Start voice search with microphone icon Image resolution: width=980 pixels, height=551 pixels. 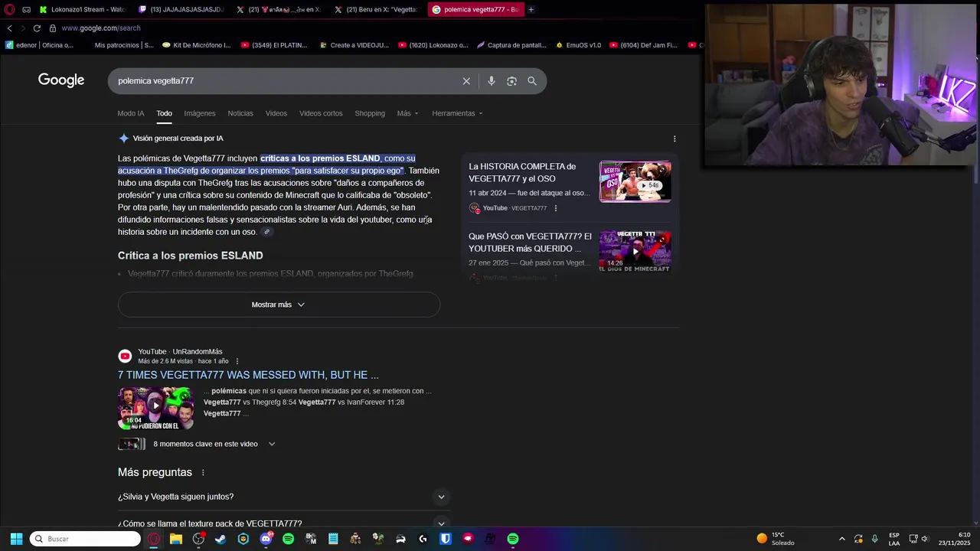coord(492,81)
